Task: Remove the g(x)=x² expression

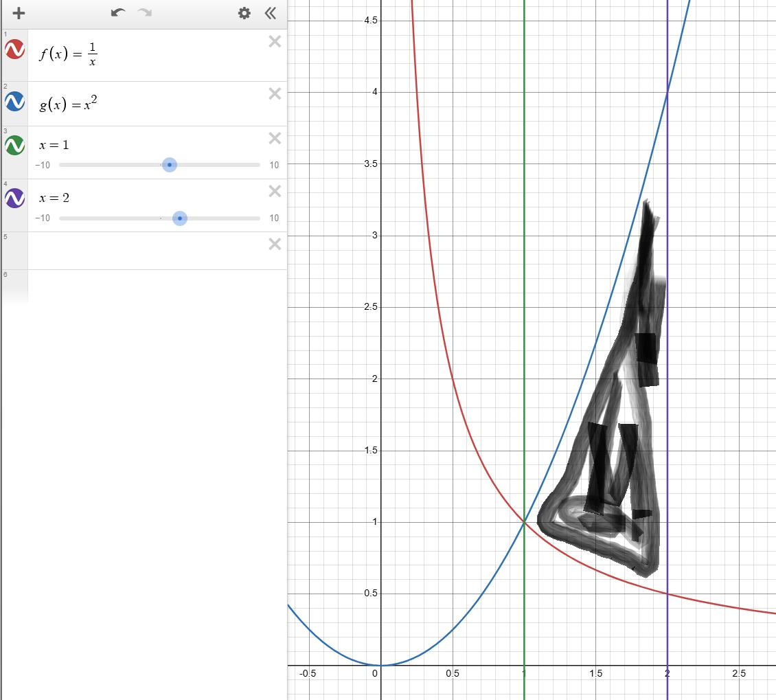Action: (275, 93)
